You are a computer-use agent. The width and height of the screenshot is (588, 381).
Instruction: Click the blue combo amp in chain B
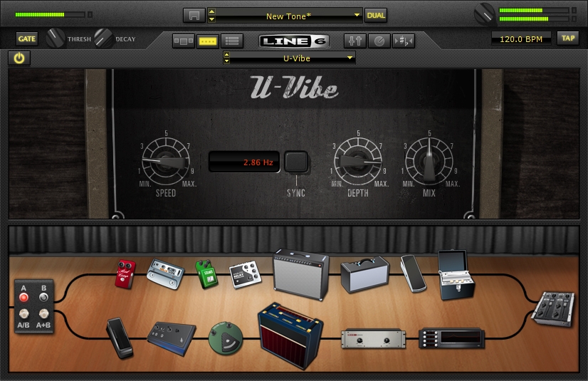(290, 335)
